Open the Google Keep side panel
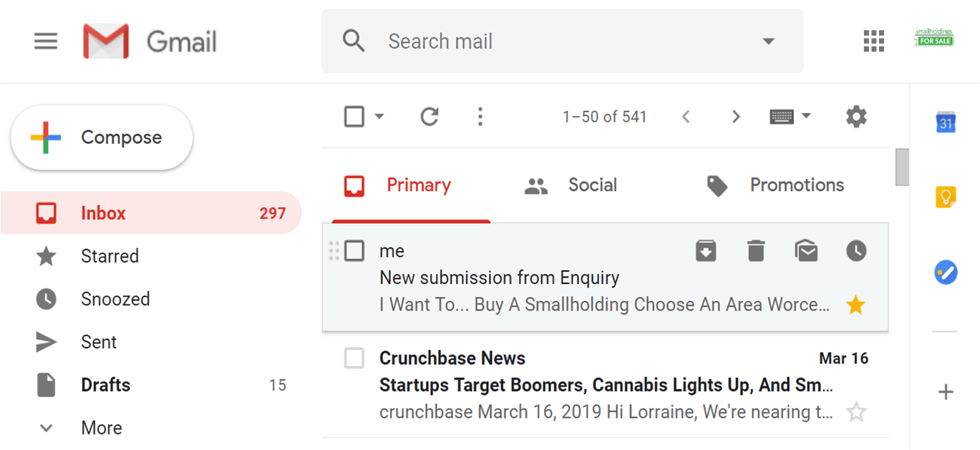The width and height of the screenshot is (980, 450). click(x=946, y=196)
